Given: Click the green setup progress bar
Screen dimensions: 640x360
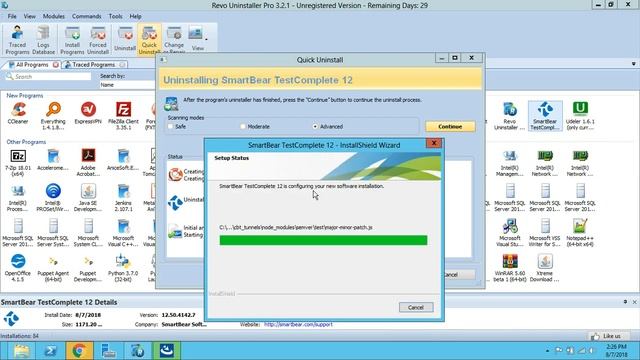Looking at the screenshot, I should (x=323, y=240).
